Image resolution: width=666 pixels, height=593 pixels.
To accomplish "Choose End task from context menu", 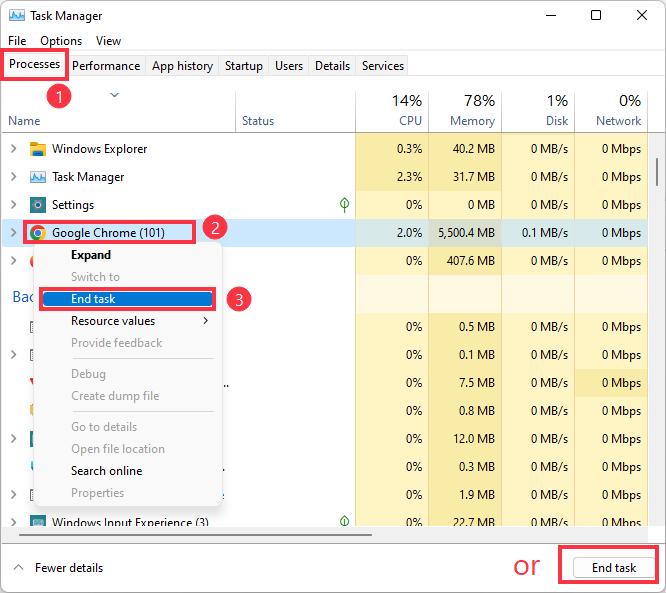I will (x=126, y=299).
